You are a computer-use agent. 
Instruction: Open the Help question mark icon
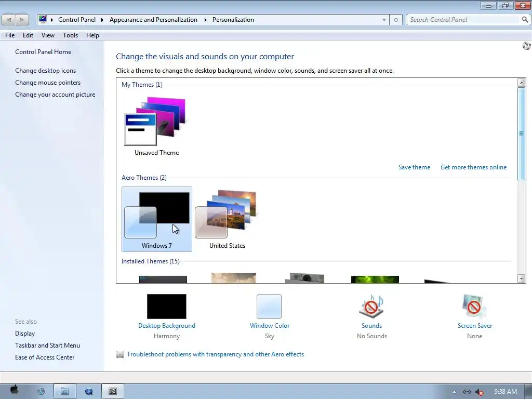pos(527,46)
